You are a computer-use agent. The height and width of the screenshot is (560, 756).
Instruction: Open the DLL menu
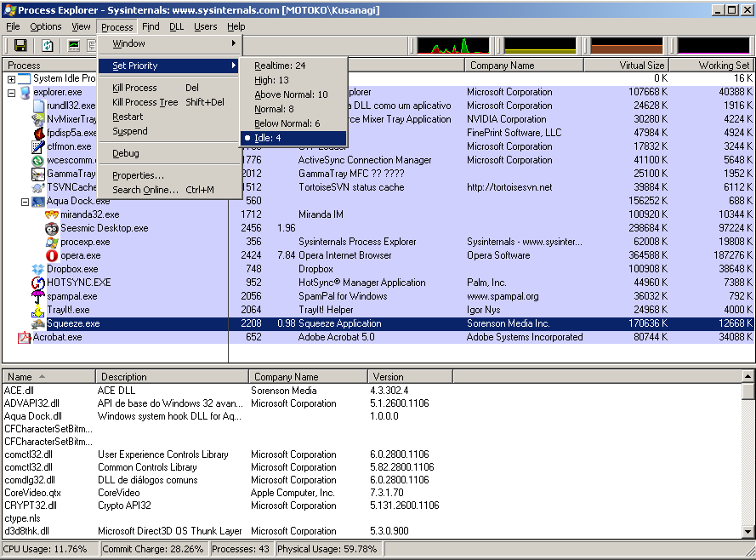click(x=177, y=26)
